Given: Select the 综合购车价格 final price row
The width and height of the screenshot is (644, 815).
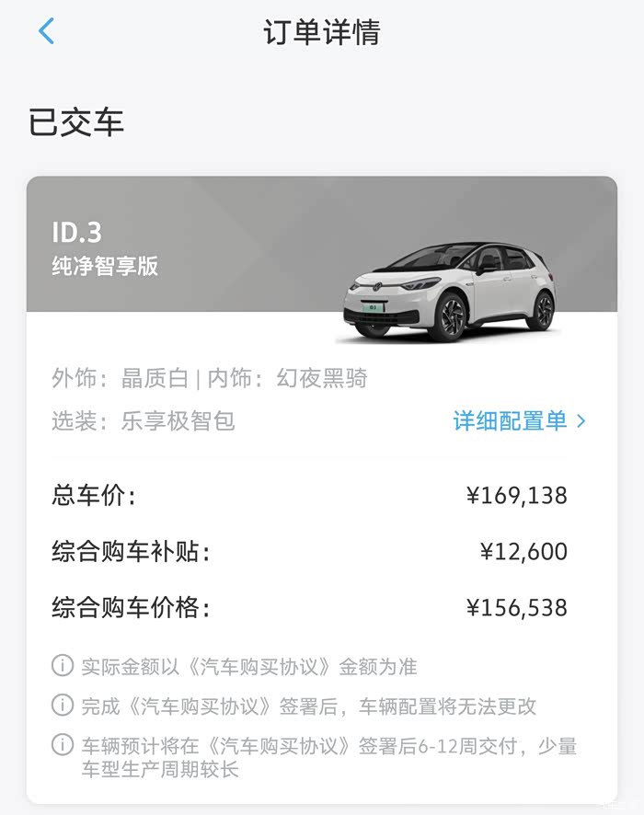Looking at the screenshot, I should click(131, 608).
